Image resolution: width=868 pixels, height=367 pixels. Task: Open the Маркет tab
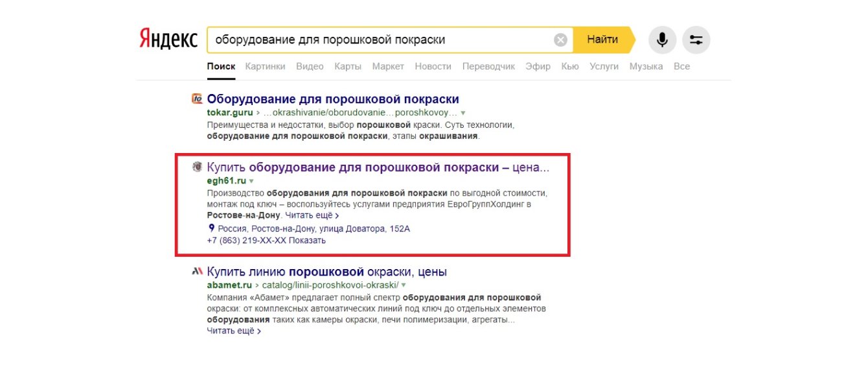coord(388,66)
